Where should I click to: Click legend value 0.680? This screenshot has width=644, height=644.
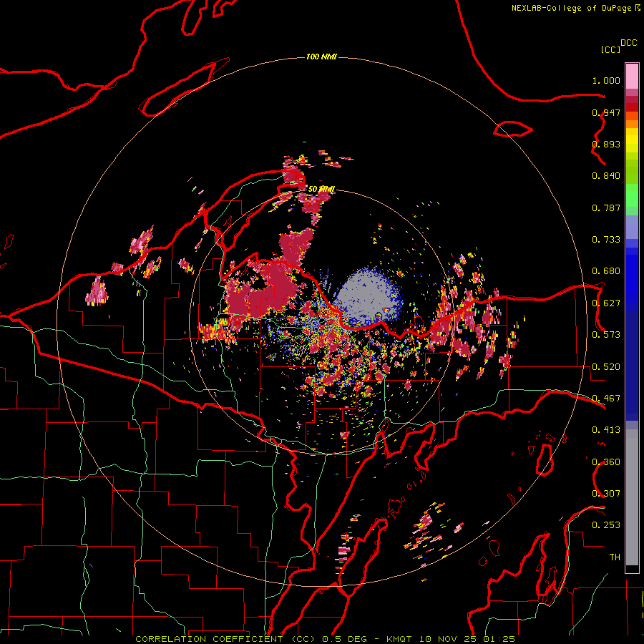606,271
